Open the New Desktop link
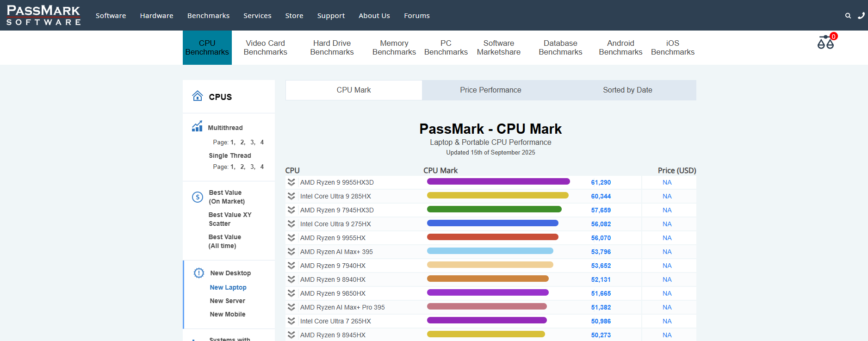This screenshot has height=341, width=868. click(x=230, y=273)
